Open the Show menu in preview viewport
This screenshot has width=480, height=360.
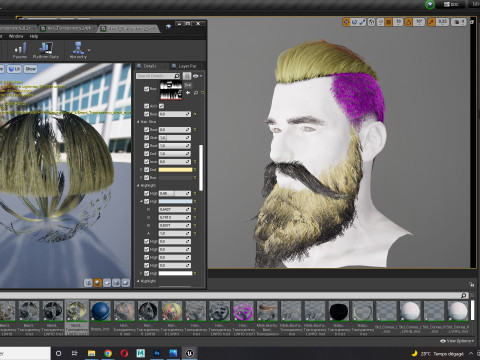pyautogui.click(x=30, y=69)
